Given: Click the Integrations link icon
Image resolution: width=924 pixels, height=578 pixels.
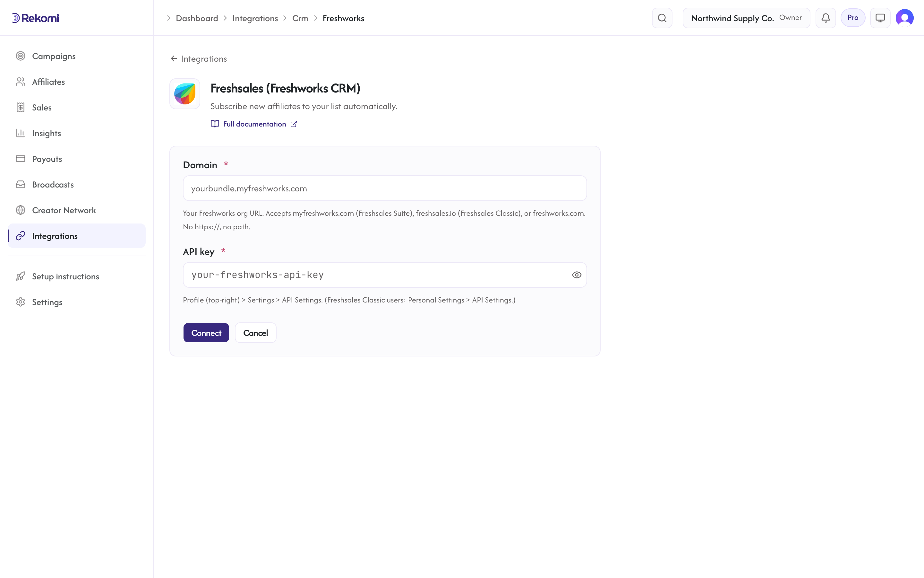Looking at the screenshot, I should (x=21, y=236).
